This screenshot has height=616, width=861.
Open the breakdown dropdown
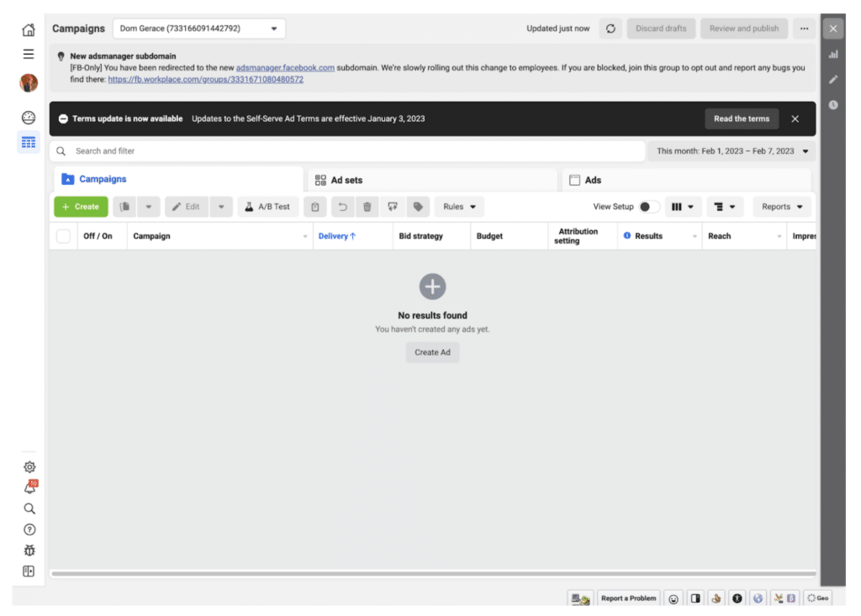click(725, 207)
